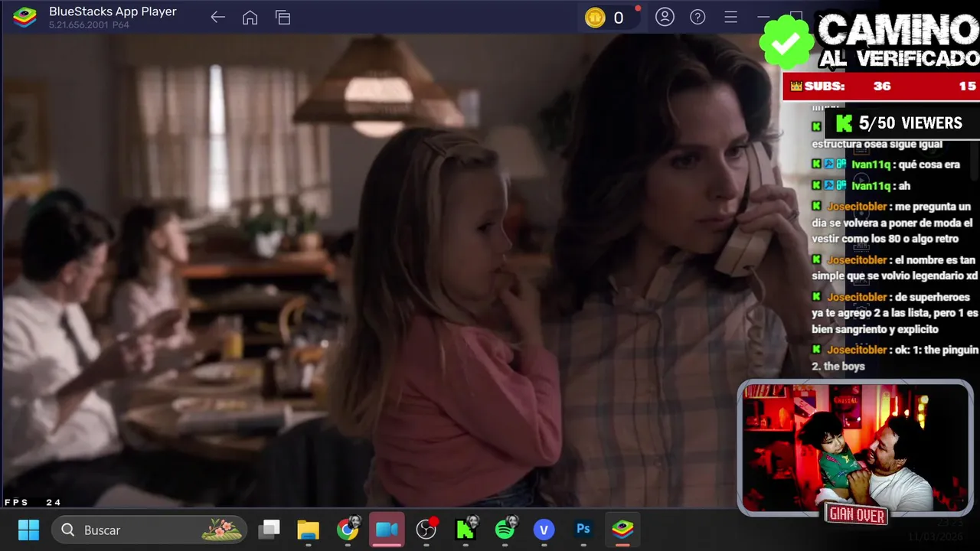
Task: Open File Explorer from the taskbar
Action: [x=308, y=530]
